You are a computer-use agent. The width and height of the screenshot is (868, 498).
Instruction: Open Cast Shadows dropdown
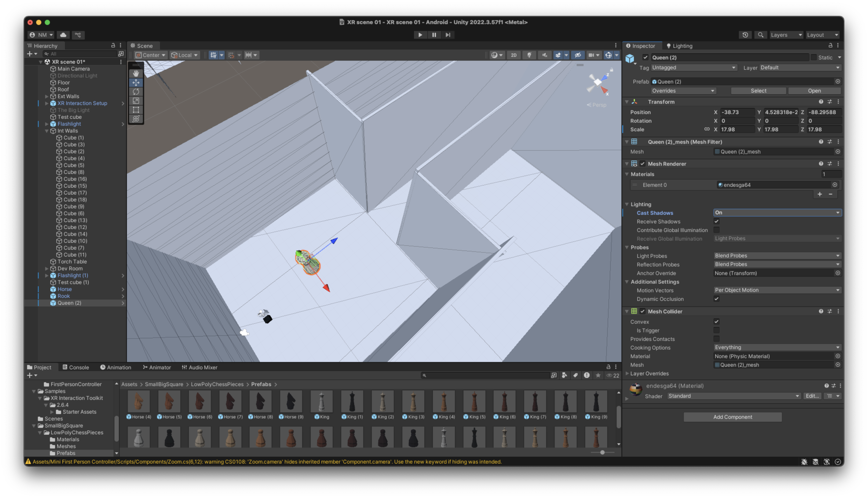pos(777,213)
